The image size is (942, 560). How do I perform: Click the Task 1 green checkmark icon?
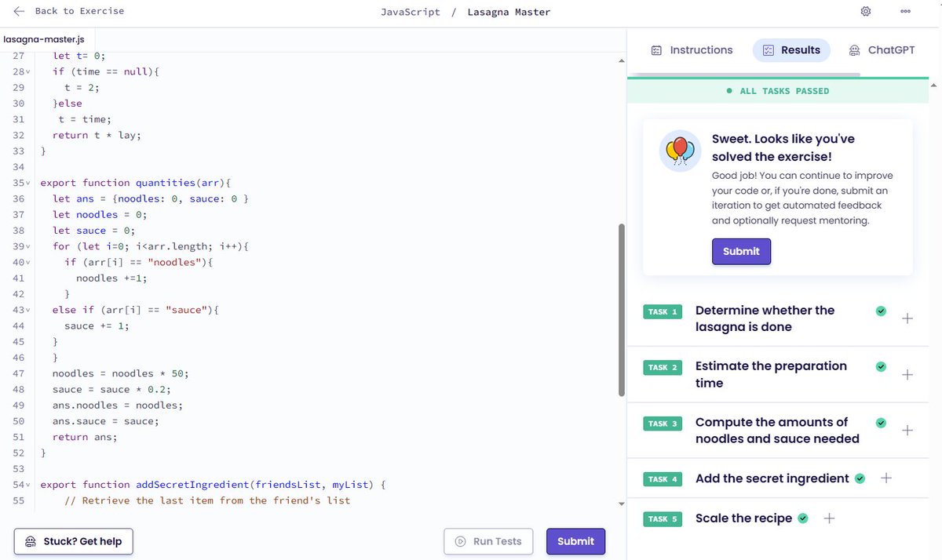[x=881, y=311]
